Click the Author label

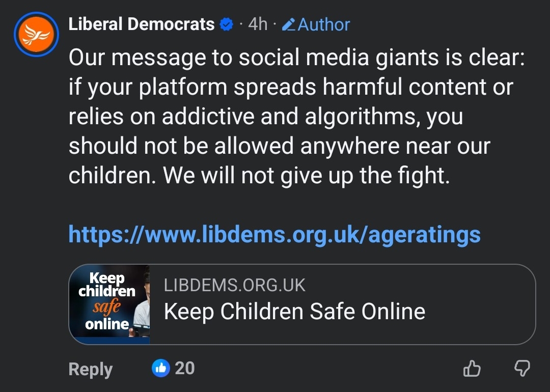click(324, 24)
